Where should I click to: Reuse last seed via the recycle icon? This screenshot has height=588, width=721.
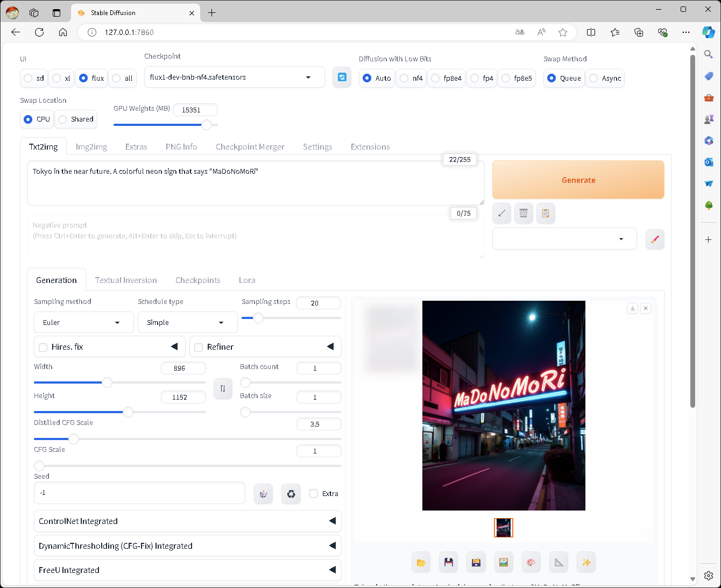click(291, 493)
